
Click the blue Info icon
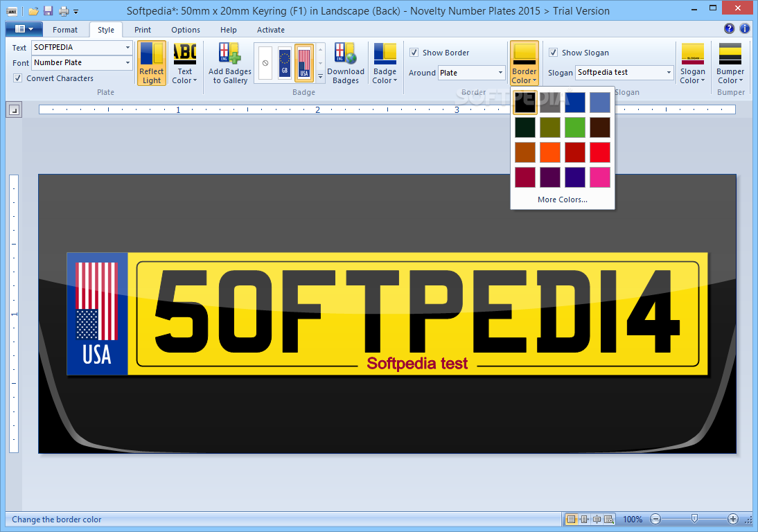tap(745, 28)
